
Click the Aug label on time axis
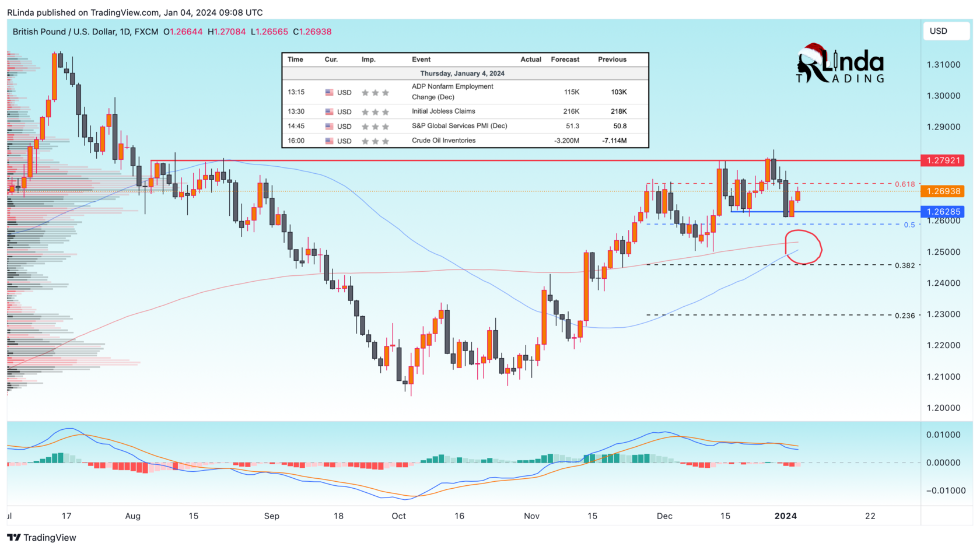pos(133,516)
